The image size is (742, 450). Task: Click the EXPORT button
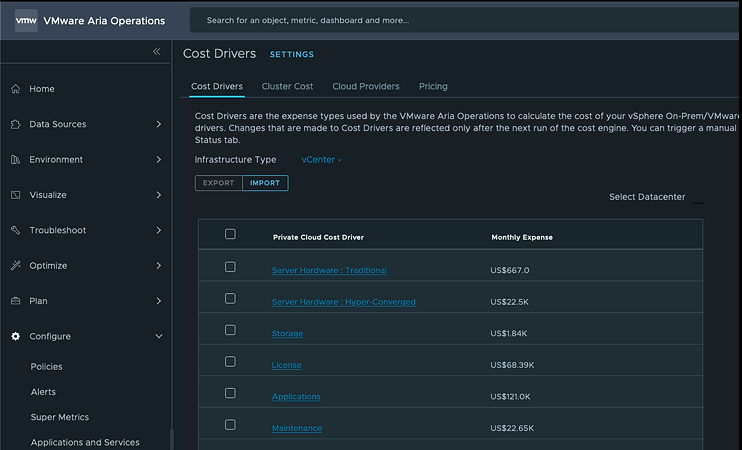219,183
